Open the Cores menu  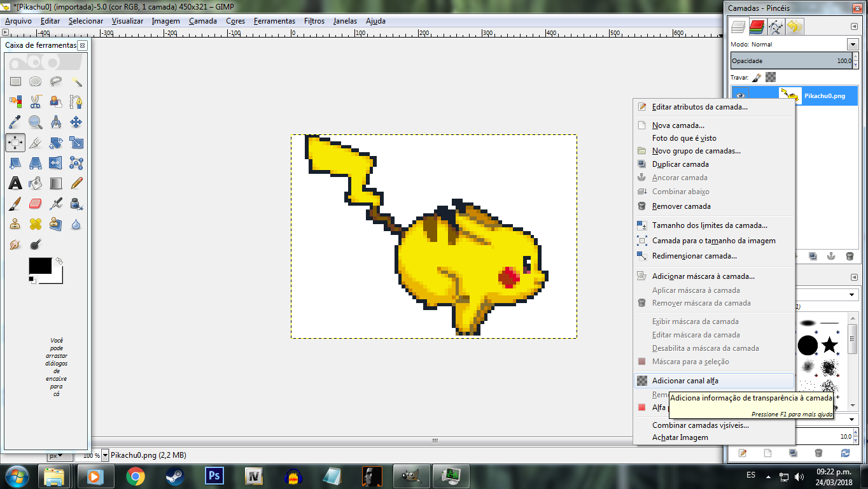coord(235,21)
